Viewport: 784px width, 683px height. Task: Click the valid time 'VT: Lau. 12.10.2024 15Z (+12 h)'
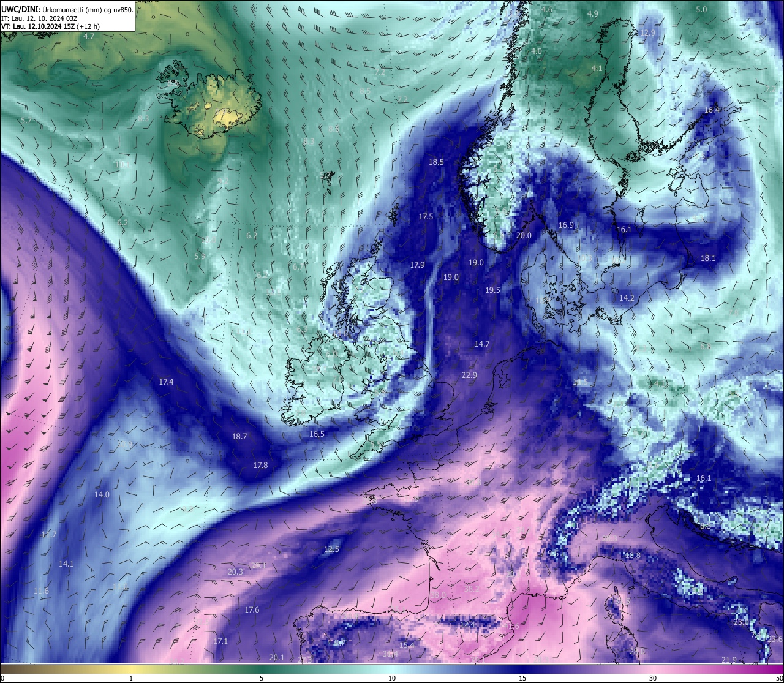pos(50,26)
